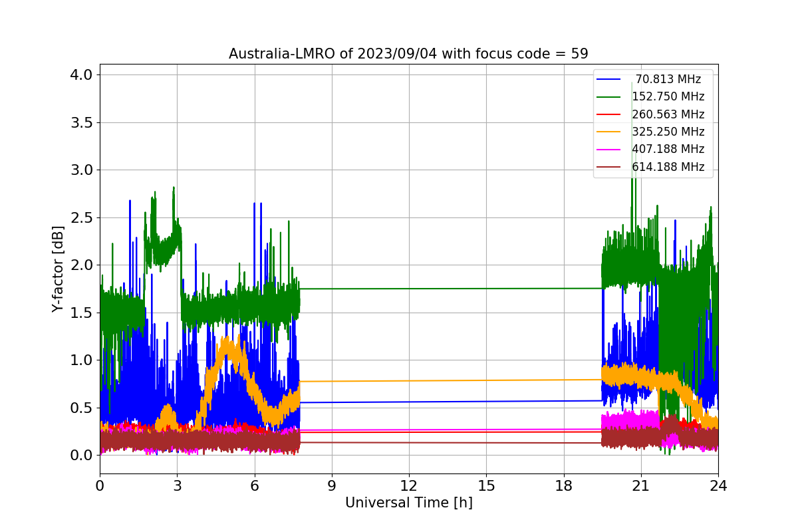Click the 'Universal Time [h]' axis label
This screenshot has height=532, width=798.
408,503
